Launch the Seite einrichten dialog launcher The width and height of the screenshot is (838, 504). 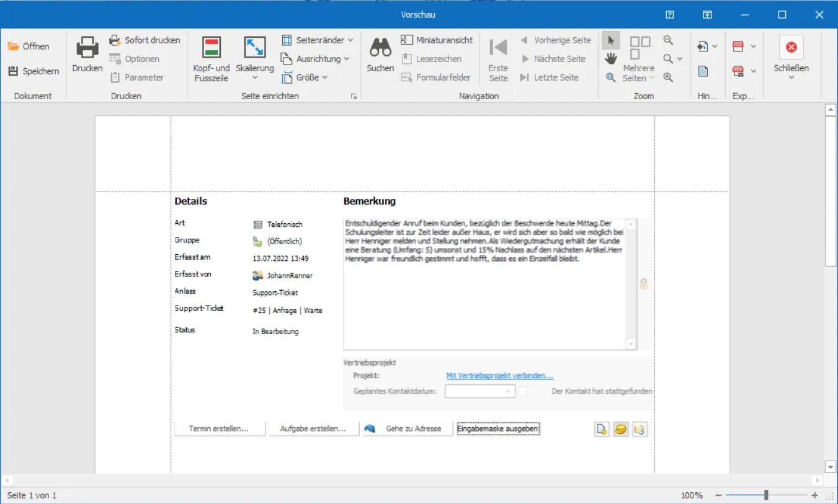pyautogui.click(x=354, y=96)
